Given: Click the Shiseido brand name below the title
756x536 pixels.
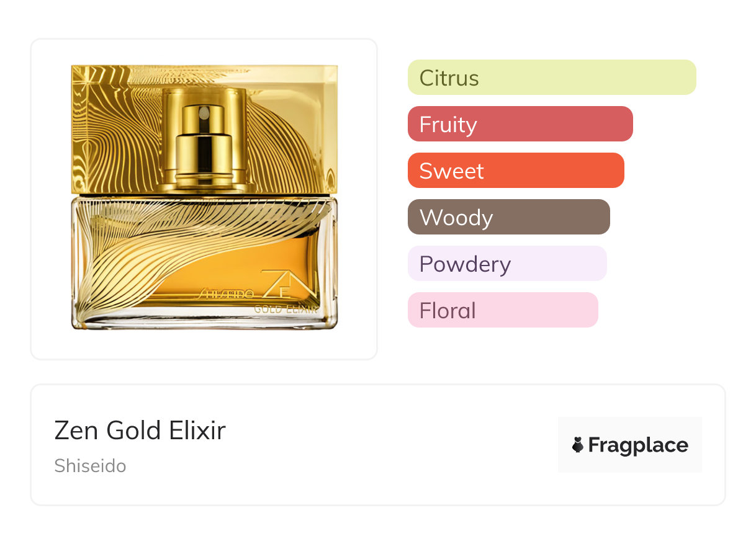Looking at the screenshot, I should click(x=90, y=466).
